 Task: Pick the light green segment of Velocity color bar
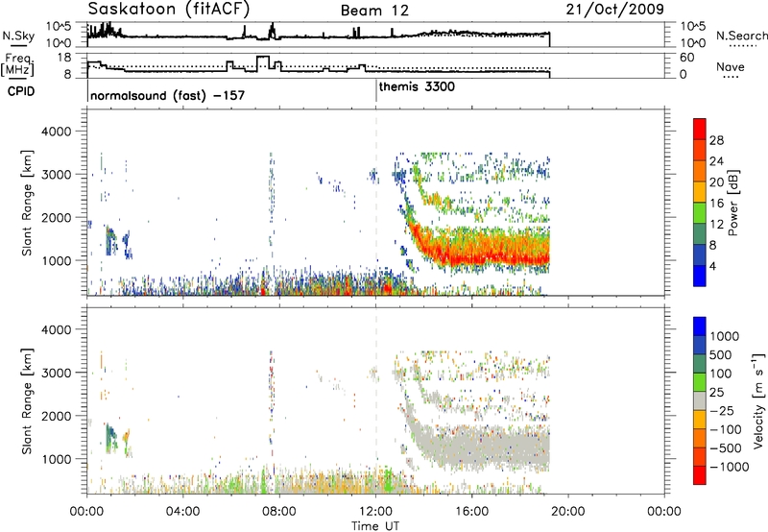point(700,382)
